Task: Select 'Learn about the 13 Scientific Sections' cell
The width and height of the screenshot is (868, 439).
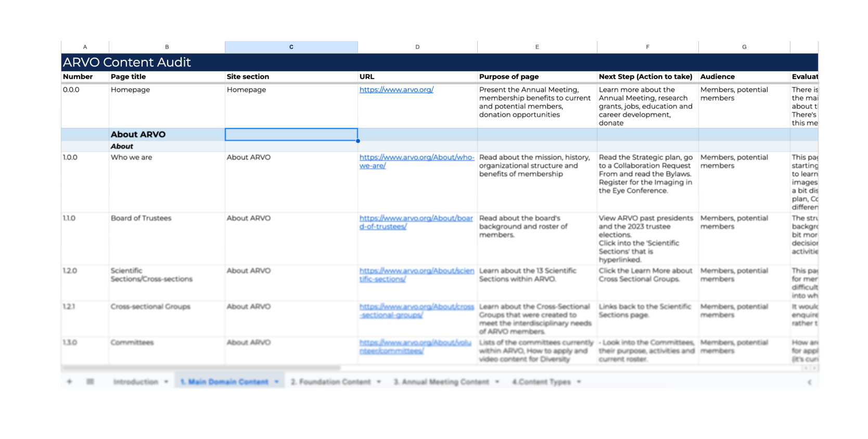Action: (537, 283)
